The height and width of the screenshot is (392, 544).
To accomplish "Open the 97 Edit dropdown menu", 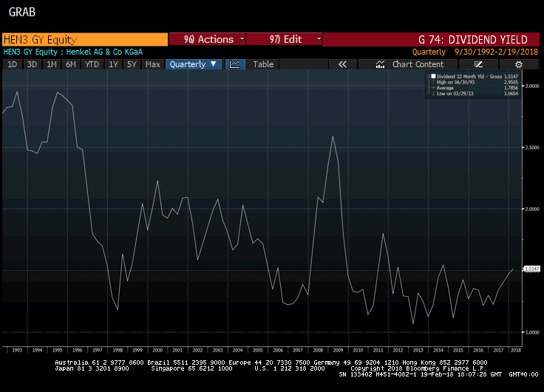I will pyautogui.click(x=284, y=40).
